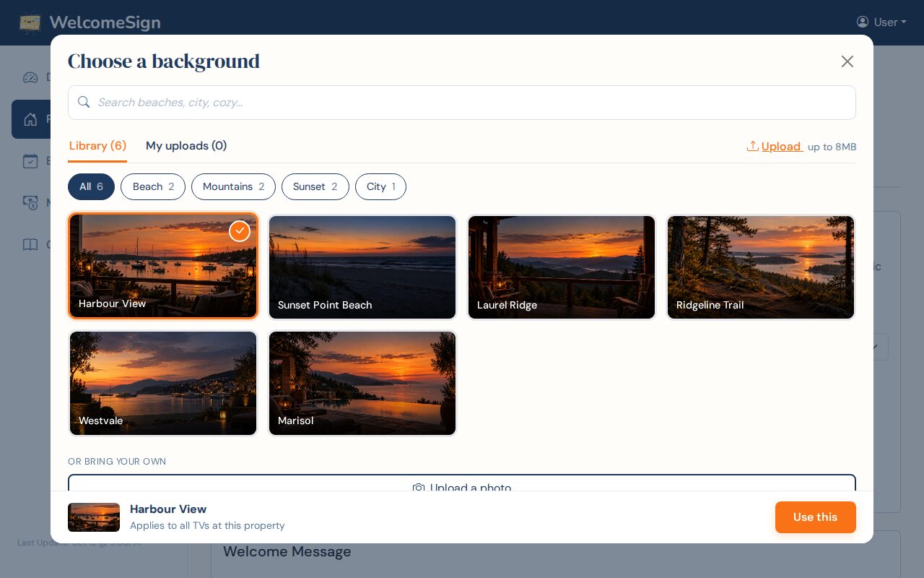Screen dimensions: 924x578
Task: Click the Harbour View preview thumbnail in footer
Action: click(x=94, y=517)
